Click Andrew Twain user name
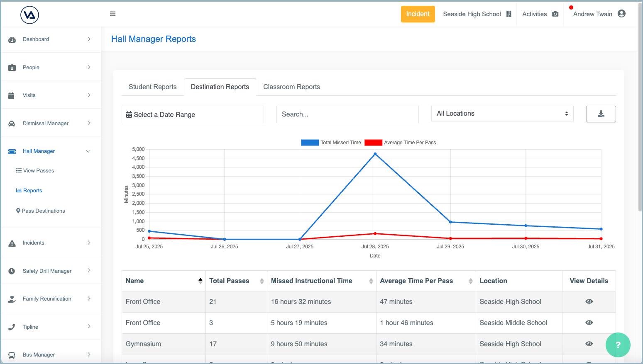 [592, 14]
